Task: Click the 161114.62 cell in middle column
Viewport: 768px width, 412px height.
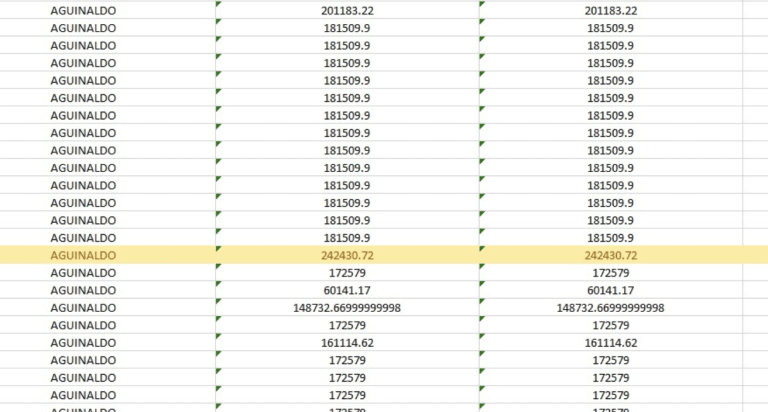Action: point(347,343)
